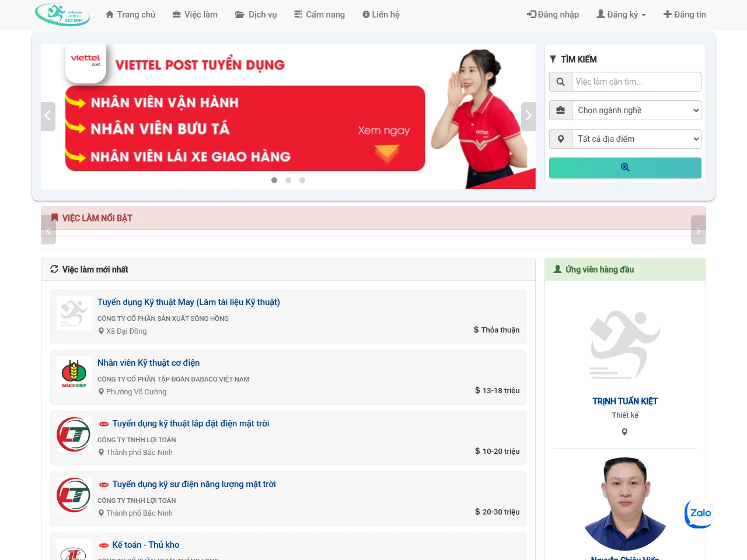The height and width of the screenshot is (560, 747).
Task: Focus the Việc làm cần tìm search field
Action: [x=637, y=82]
